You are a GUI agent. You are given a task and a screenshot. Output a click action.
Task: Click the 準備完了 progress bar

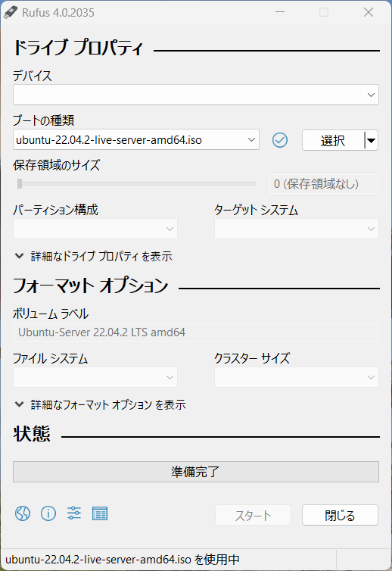[196, 472]
